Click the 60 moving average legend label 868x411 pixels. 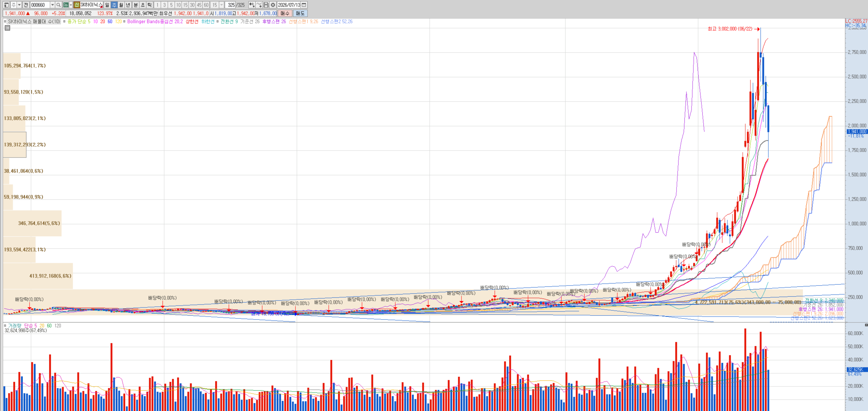click(110, 21)
